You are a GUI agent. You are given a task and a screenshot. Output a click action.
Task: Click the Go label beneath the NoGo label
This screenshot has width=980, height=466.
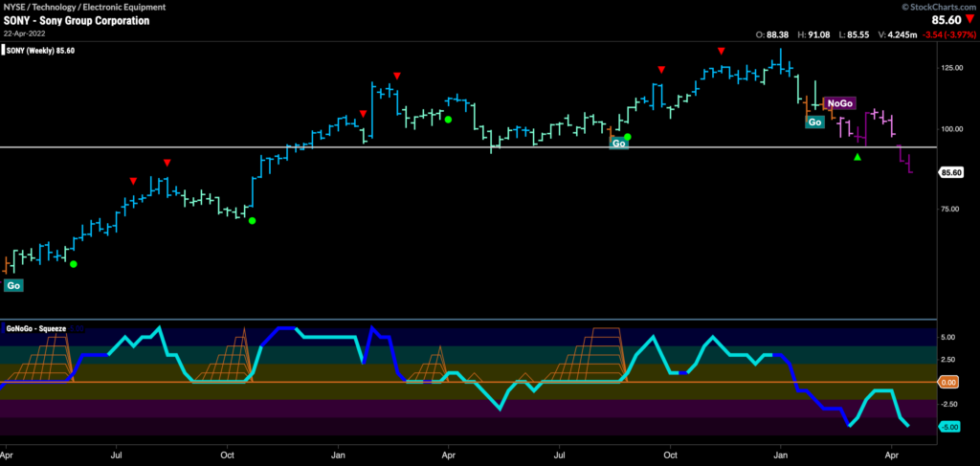pyautogui.click(x=814, y=122)
